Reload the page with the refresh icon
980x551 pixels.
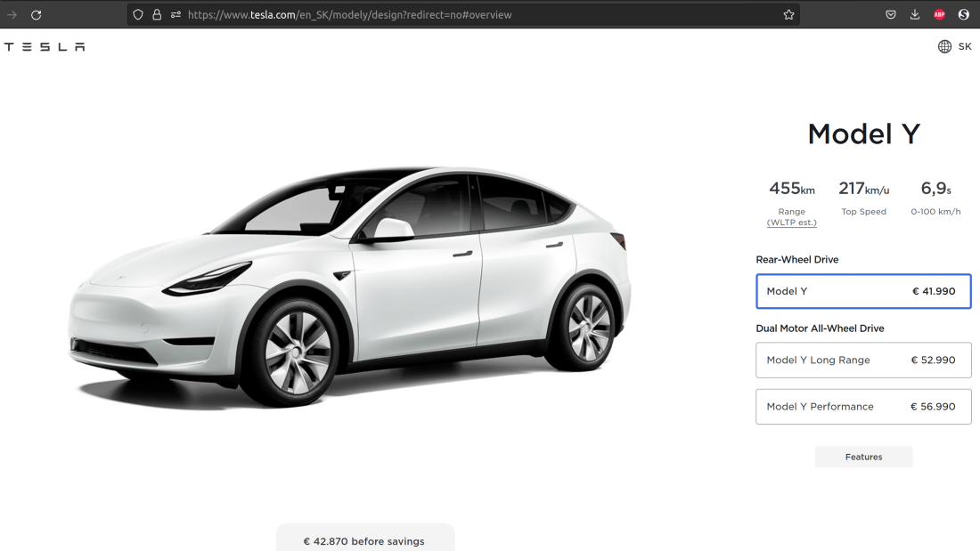coord(37,14)
